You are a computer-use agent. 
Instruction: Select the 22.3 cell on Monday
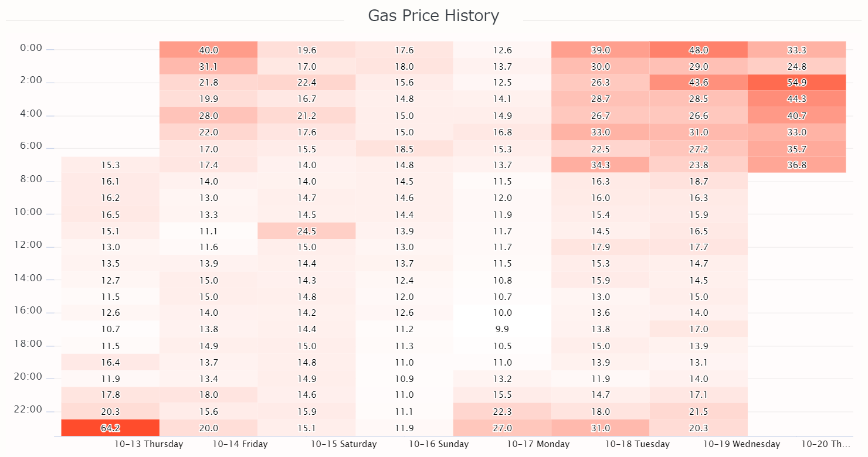(x=503, y=411)
